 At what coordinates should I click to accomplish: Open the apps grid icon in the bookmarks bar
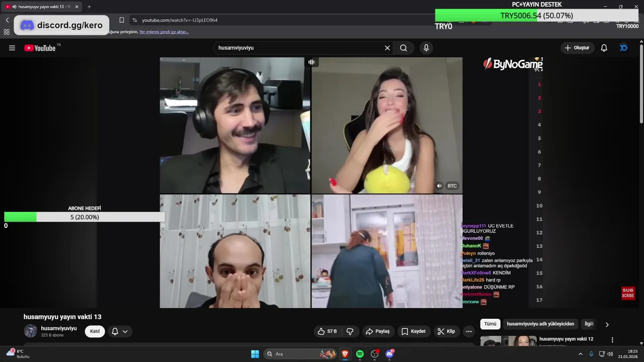7,32
